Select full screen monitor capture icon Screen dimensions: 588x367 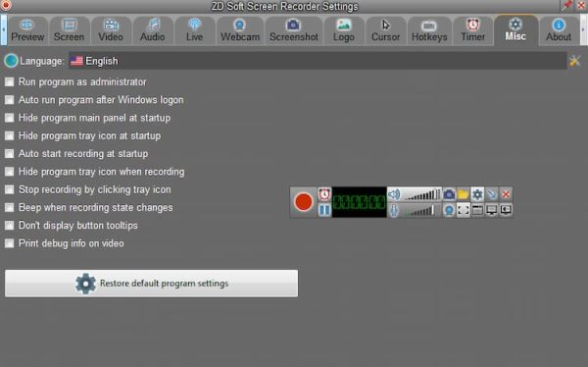tap(492, 210)
